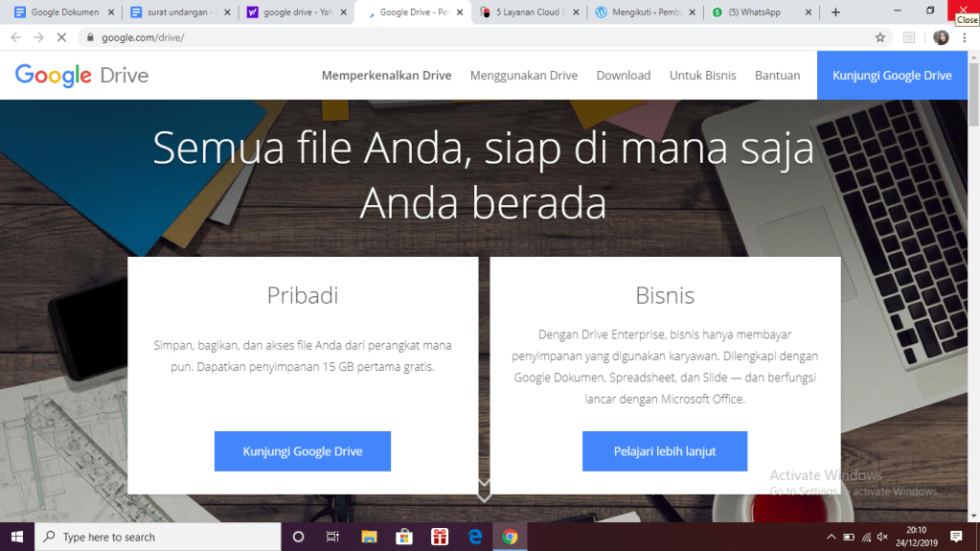
Task: Open a new browser tab
Action: 835,12
